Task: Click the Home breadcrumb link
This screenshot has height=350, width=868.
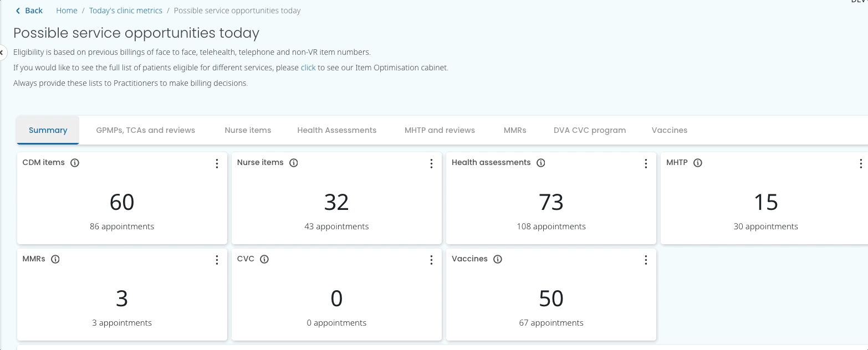Action: point(67,11)
